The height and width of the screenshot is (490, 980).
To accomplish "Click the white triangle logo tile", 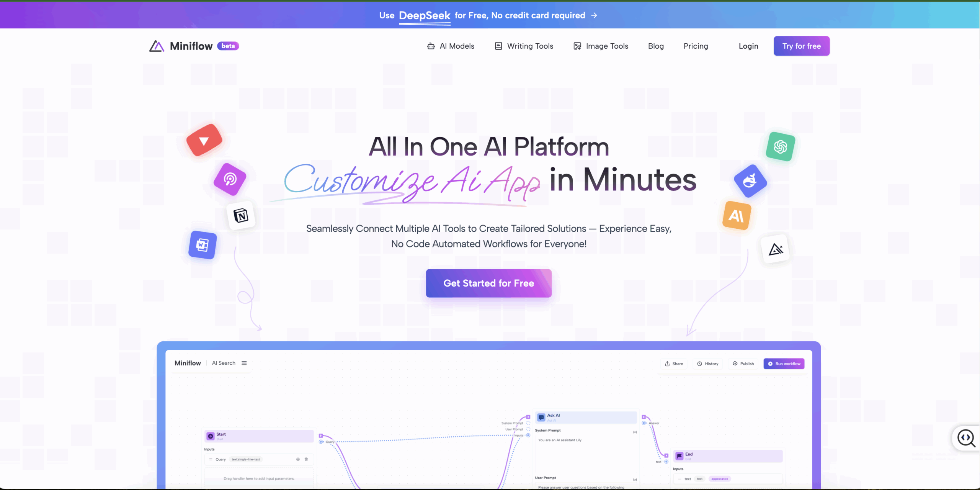I will tap(776, 249).
